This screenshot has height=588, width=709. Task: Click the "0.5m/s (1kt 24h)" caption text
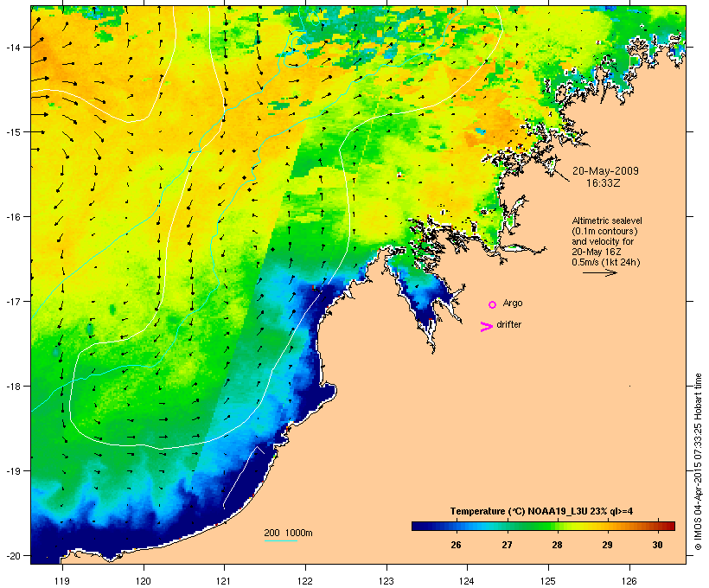pyautogui.click(x=606, y=262)
